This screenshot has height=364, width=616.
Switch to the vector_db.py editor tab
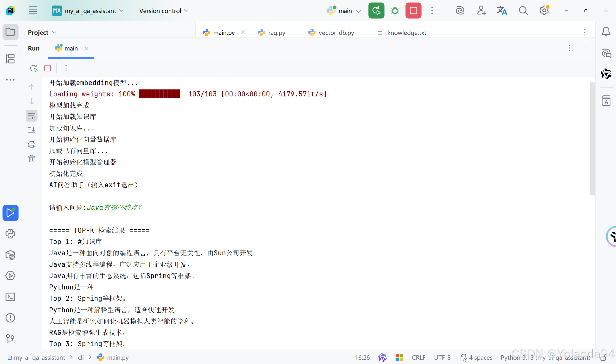pos(331,32)
